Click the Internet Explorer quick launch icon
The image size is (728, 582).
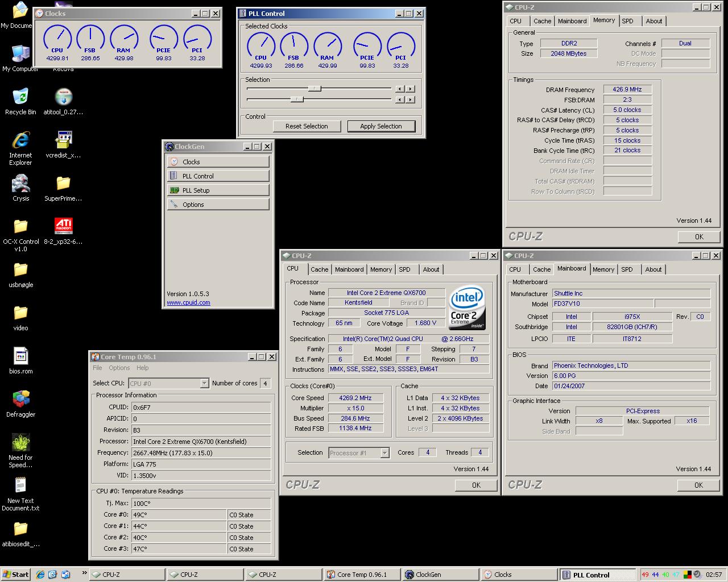click(x=40, y=575)
